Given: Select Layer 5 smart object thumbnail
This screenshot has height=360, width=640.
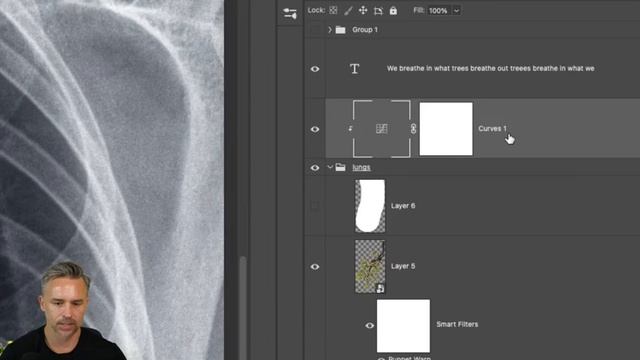Looking at the screenshot, I should tap(370, 267).
